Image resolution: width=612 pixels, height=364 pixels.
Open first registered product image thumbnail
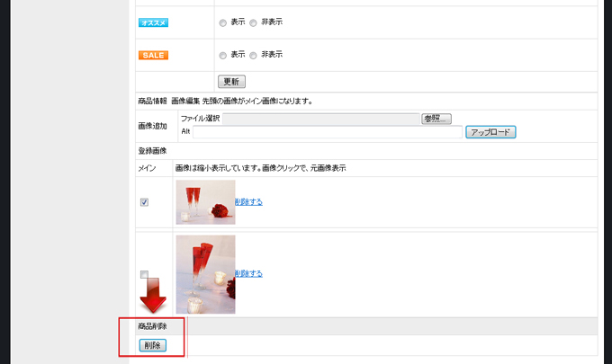205,202
